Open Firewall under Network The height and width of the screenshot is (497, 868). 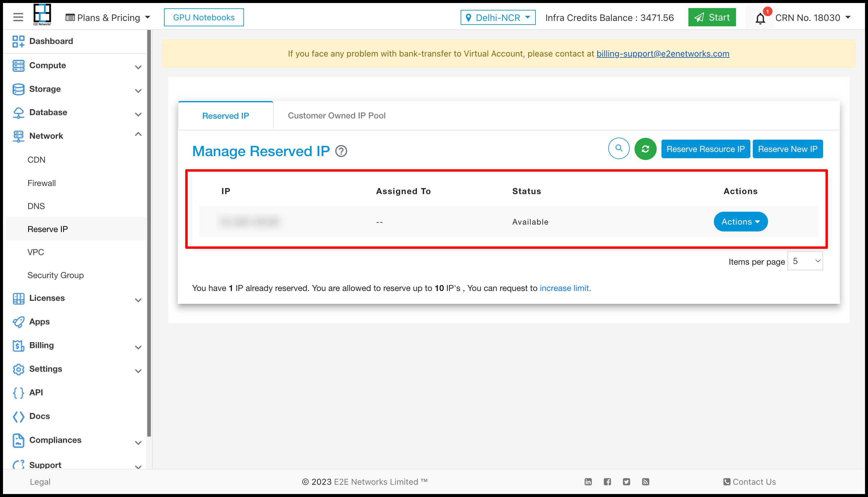(x=41, y=183)
